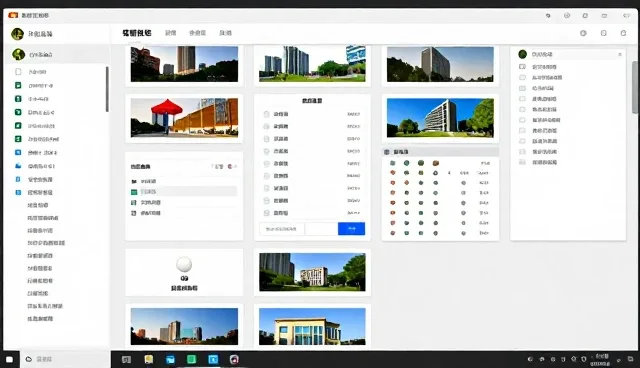The image size is (640, 368).
Task: Open the Task View icon on taskbar
Action: click(127, 359)
